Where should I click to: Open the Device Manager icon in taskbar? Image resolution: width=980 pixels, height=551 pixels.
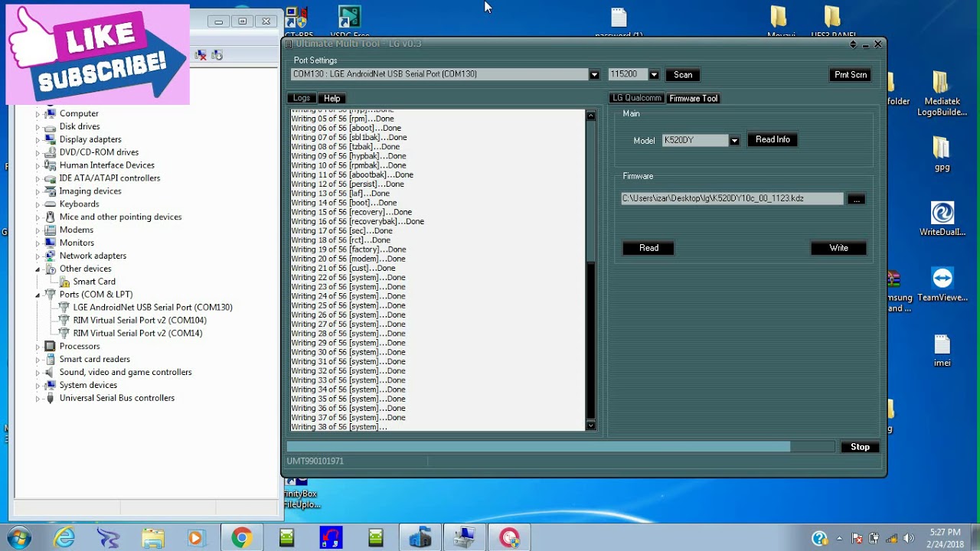point(465,538)
